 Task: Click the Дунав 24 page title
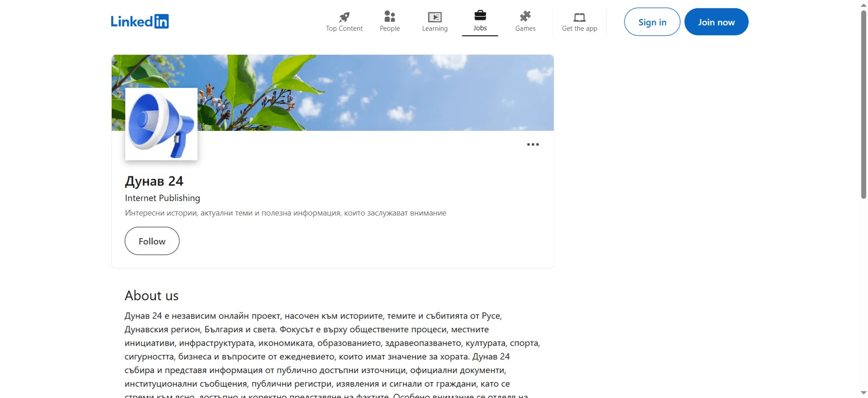pos(154,181)
